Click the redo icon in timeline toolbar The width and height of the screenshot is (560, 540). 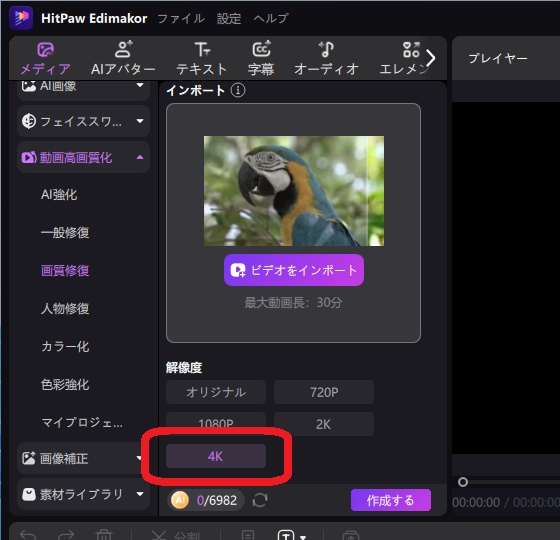coord(66,535)
